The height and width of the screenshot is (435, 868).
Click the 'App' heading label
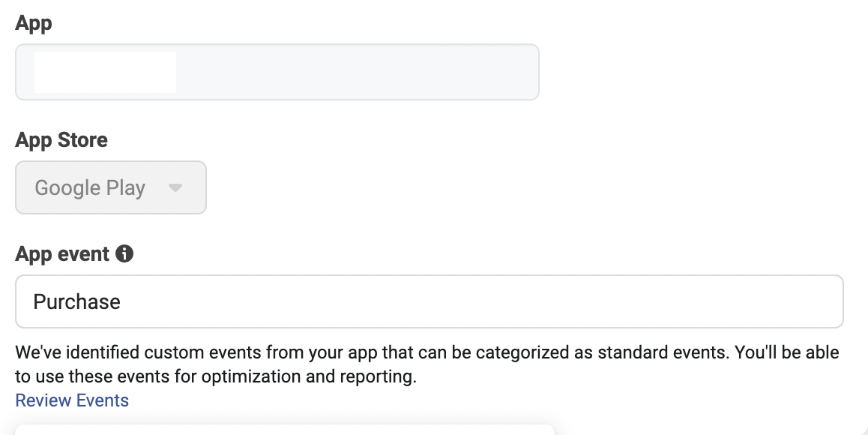coord(34,23)
